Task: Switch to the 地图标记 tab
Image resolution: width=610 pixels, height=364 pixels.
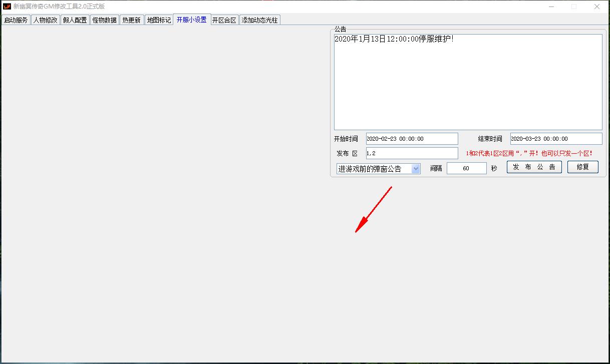Action: (x=159, y=20)
